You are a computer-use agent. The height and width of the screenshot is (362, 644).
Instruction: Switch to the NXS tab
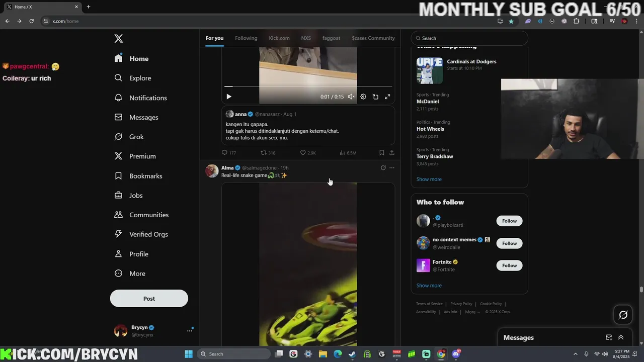point(306,38)
